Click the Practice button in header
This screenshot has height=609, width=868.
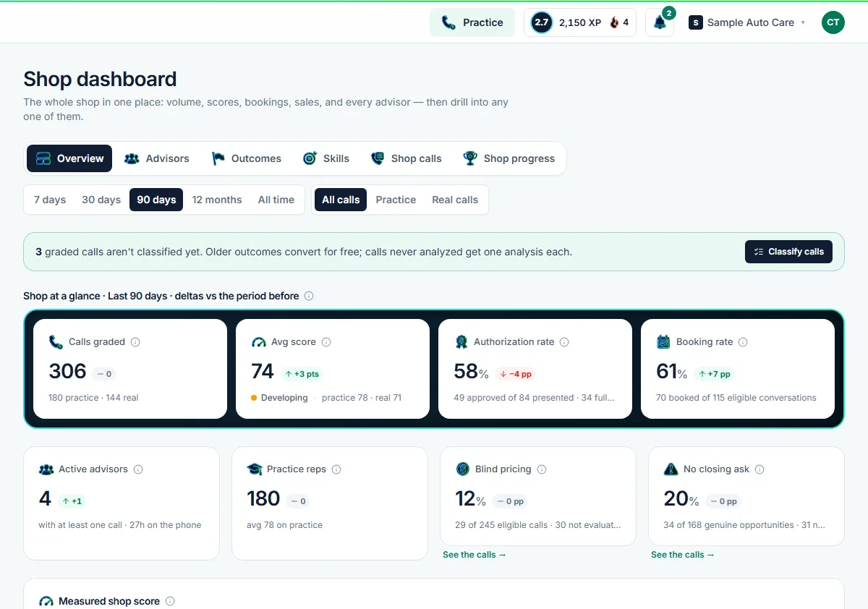pyautogui.click(x=472, y=22)
